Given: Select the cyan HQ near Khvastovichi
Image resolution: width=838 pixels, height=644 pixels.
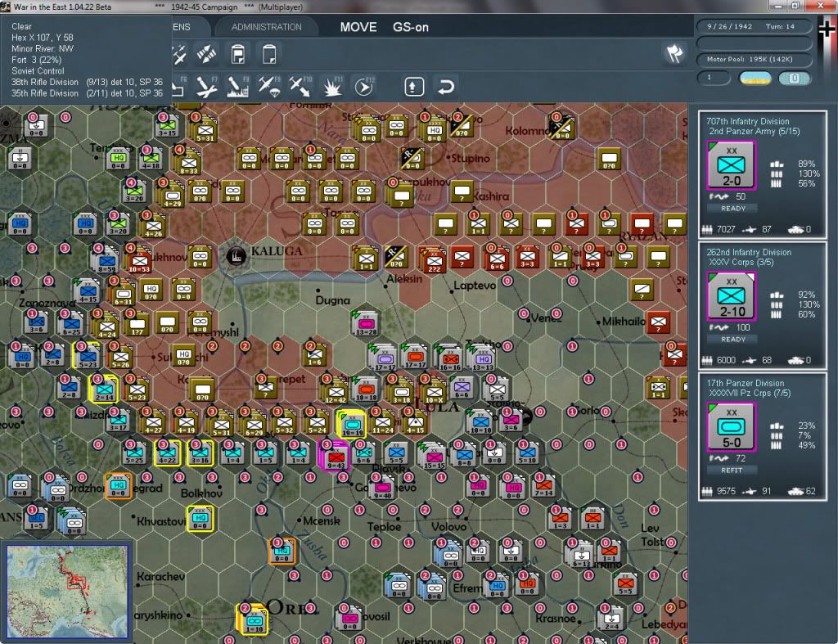Looking at the screenshot, I should tap(200, 519).
